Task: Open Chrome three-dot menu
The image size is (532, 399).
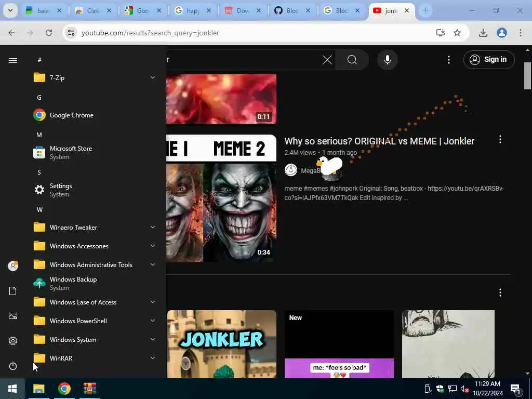Action: [521, 33]
